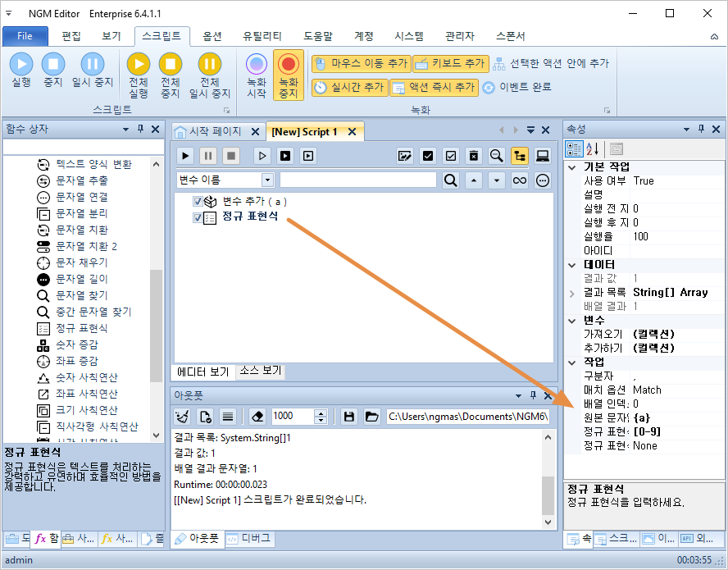Open 변수 이름 search-type dropdown
The width and height of the screenshot is (728, 570).
coord(267,180)
